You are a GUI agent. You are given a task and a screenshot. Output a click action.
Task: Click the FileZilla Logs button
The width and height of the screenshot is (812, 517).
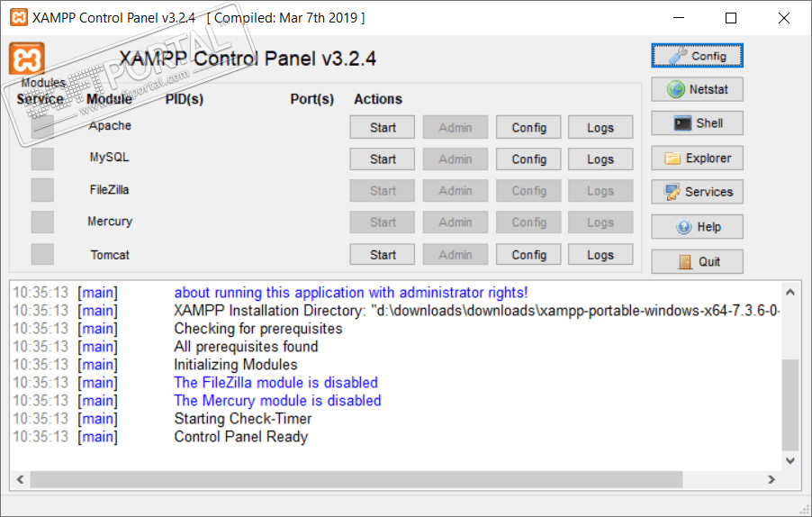(600, 191)
